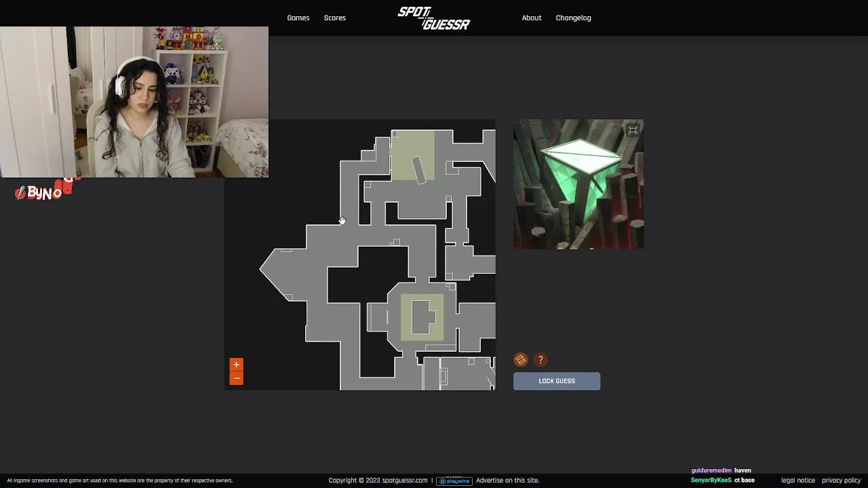Click the copyright spotguessr.com text
This screenshot has width=868, height=488.
pyautogui.click(x=378, y=481)
